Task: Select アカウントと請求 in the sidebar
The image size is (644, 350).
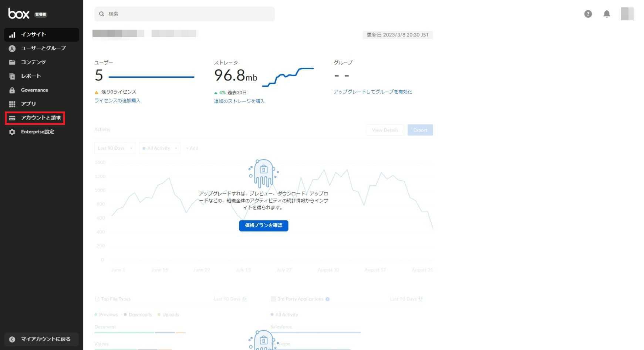Action: click(41, 118)
